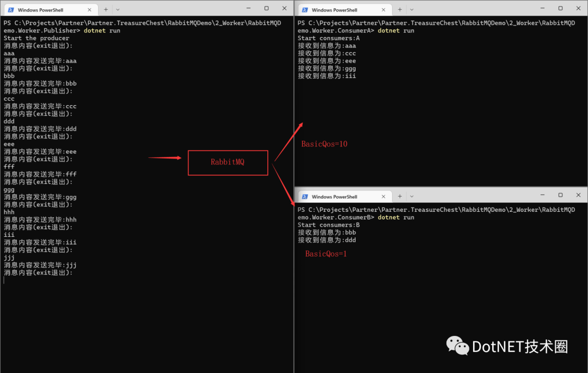This screenshot has width=588, height=373.
Task: Close the Publisher window's PowerShell tab
Action: [89, 10]
